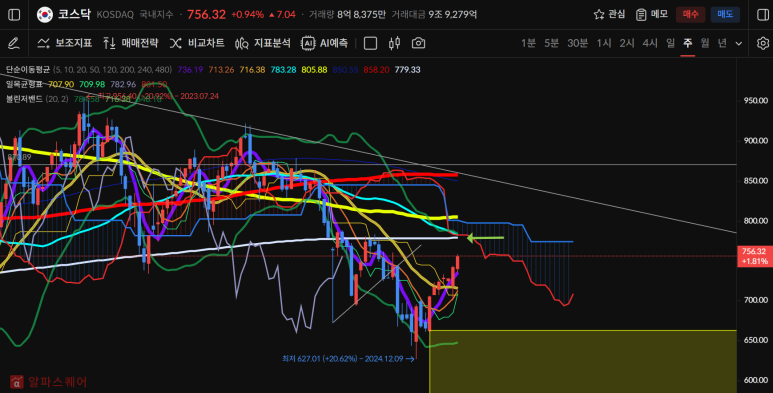Open chart settings gear icon
This screenshot has height=393, width=773.
(x=763, y=43)
